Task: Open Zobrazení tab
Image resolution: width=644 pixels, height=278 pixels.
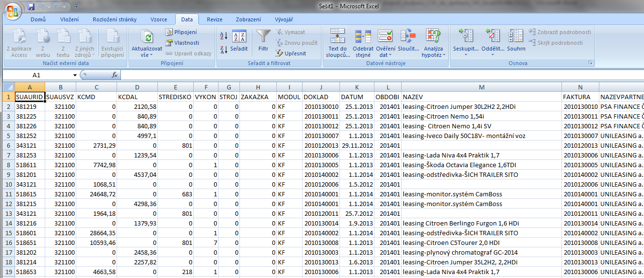Action: [x=248, y=19]
